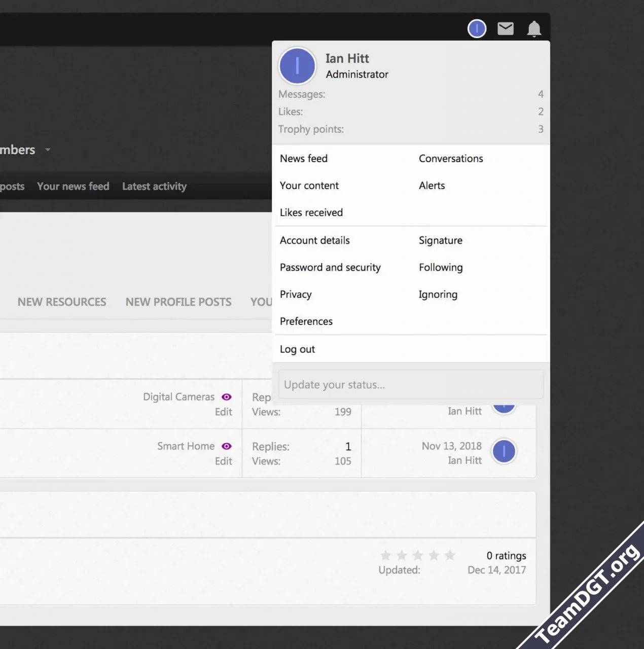Select Account details from the menu
The height and width of the screenshot is (649, 644).
pos(314,240)
